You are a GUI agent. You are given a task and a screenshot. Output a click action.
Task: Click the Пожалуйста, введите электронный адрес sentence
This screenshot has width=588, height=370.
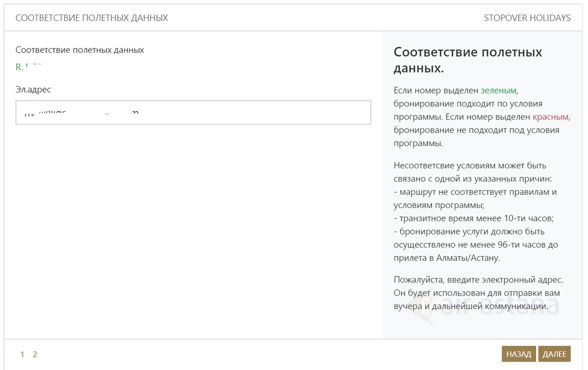478,280
